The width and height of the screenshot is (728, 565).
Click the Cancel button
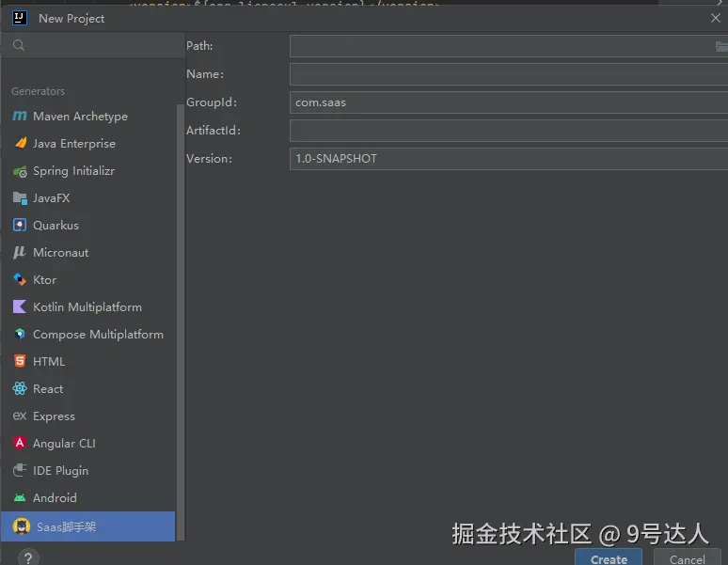(688, 558)
